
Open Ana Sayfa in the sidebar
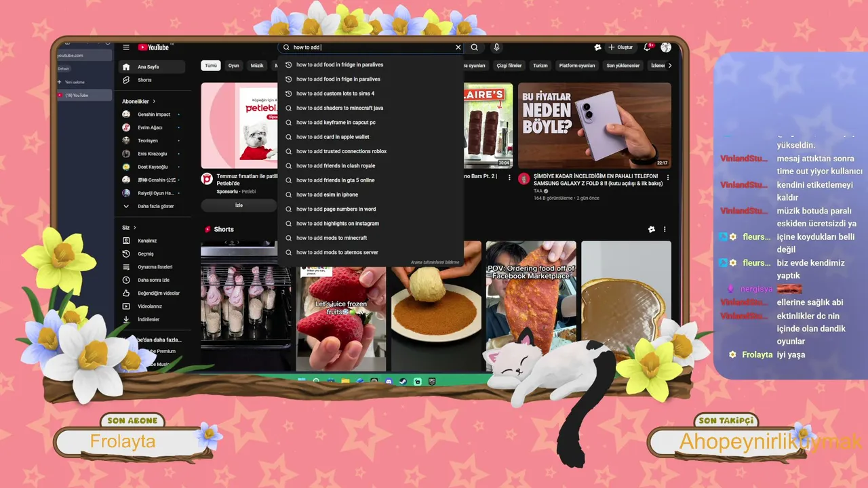tap(151, 67)
